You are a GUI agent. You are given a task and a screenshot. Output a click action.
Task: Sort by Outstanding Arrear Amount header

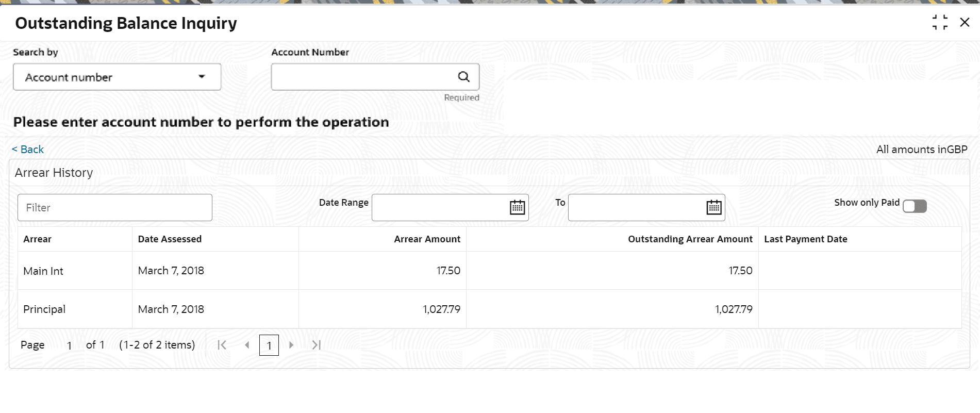point(690,239)
